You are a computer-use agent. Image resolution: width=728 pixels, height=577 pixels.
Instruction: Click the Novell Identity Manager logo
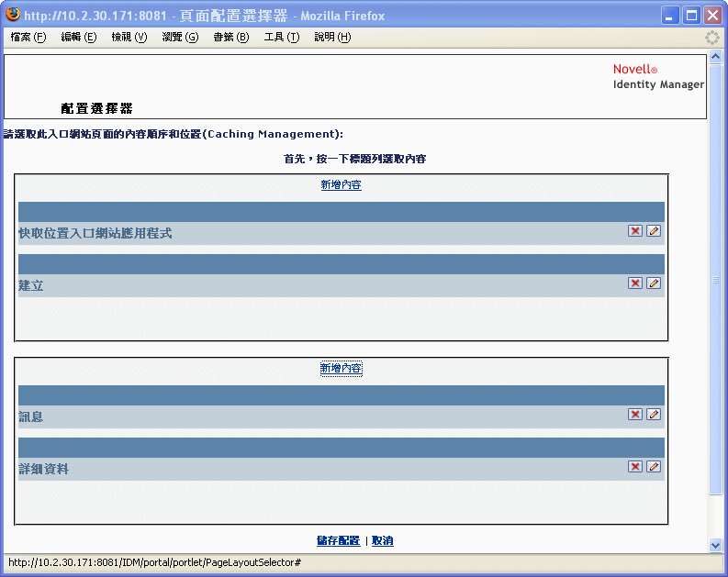point(658,77)
